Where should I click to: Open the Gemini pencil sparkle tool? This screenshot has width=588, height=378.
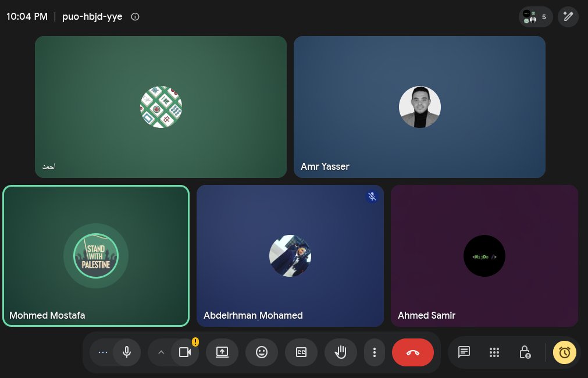pos(568,17)
